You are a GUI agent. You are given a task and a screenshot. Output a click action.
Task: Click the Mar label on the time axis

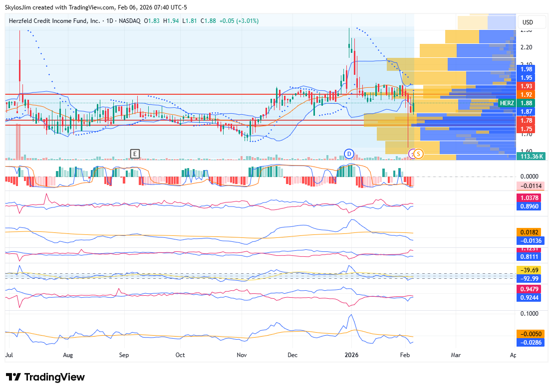(x=456, y=355)
